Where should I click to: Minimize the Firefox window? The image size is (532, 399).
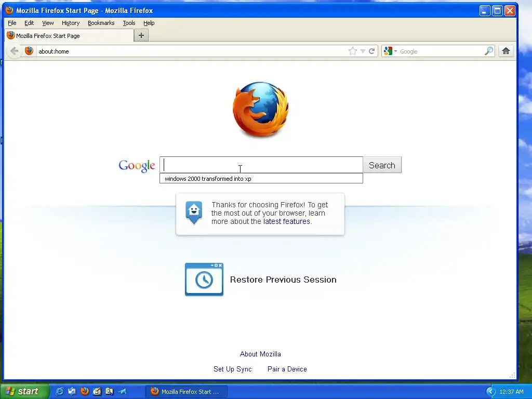coord(485,11)
